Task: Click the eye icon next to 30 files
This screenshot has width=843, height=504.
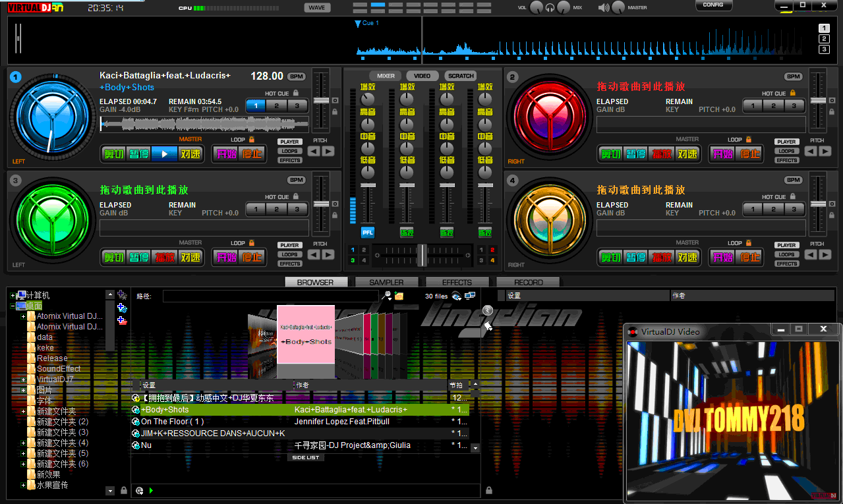Action: point(456,296)
